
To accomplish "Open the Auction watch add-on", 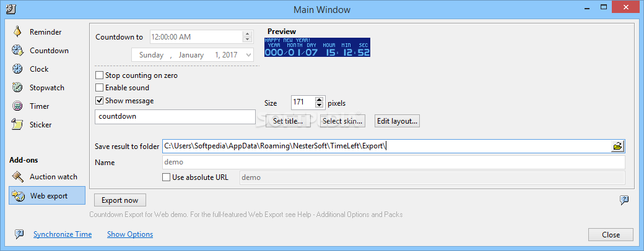I will (x=53, y=177).
